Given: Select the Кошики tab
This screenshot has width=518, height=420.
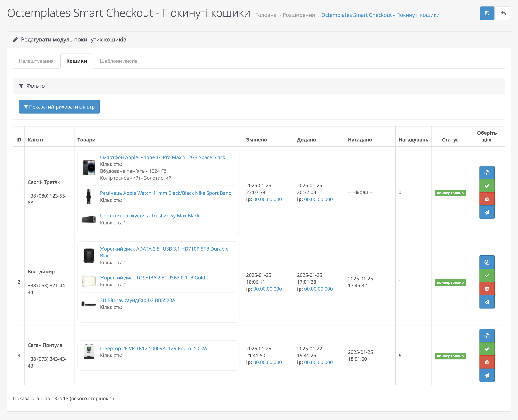Looking at the screenshot, I should pyautogui.click(x=77, y=61).
